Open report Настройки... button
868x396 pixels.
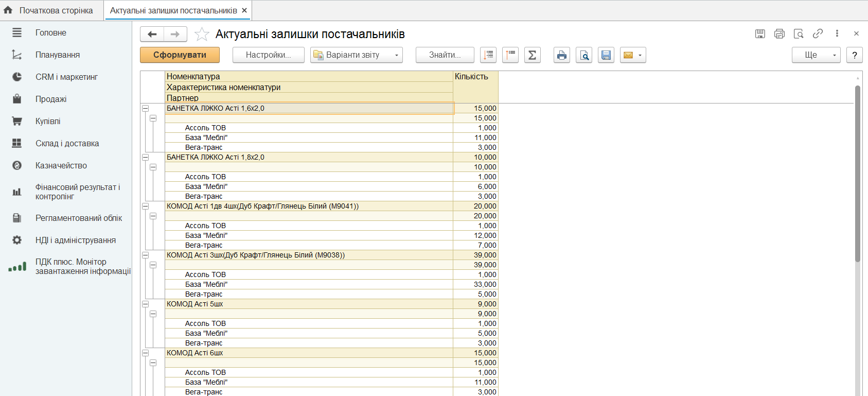pos(269,55)
